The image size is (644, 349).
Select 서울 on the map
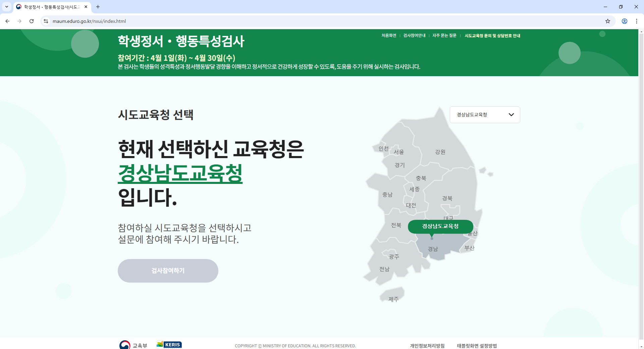(399, 152)
